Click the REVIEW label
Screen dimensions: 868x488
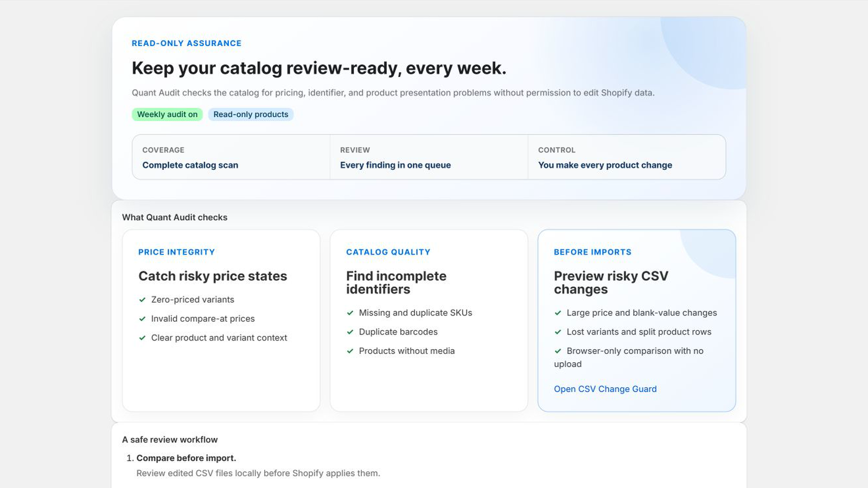tap(355, 150)
